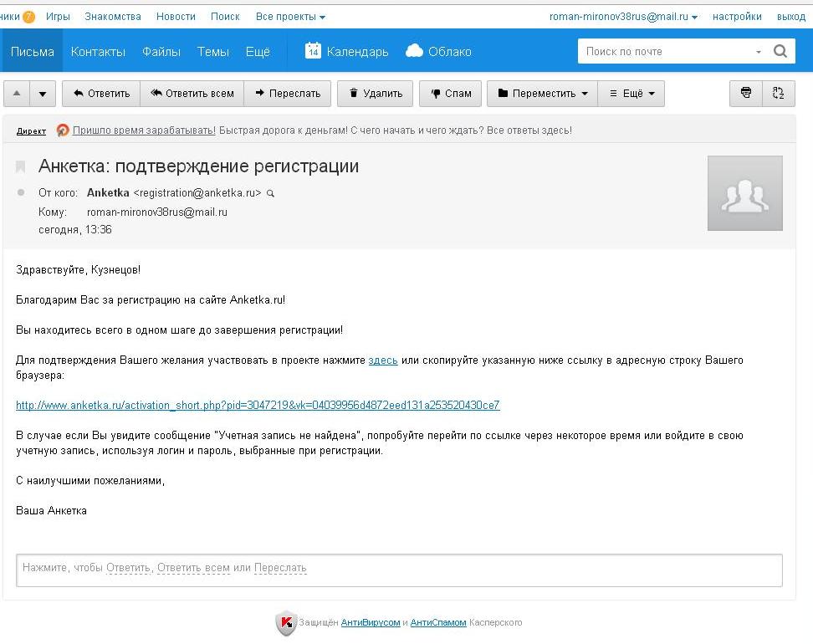Image resolution: width=813 pixels, height=644 pixels.
Task: Click the здесь confirmation link
Action: (x=383, y=360)
